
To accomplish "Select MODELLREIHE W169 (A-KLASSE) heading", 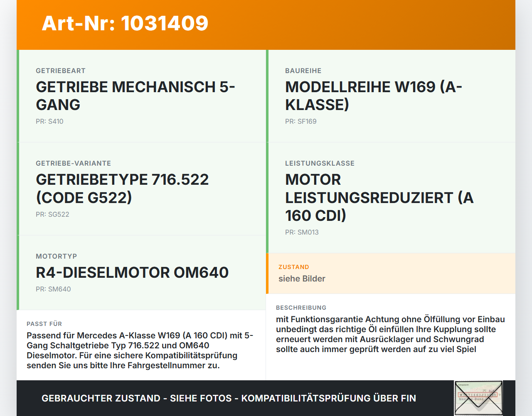I will [x=374, y=95].
